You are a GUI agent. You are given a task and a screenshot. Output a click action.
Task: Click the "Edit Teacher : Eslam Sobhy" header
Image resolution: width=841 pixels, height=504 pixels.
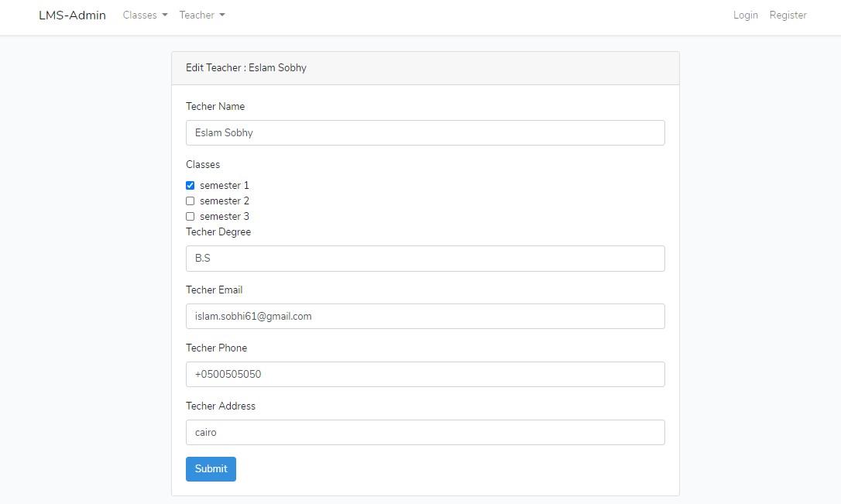(245, 67)
